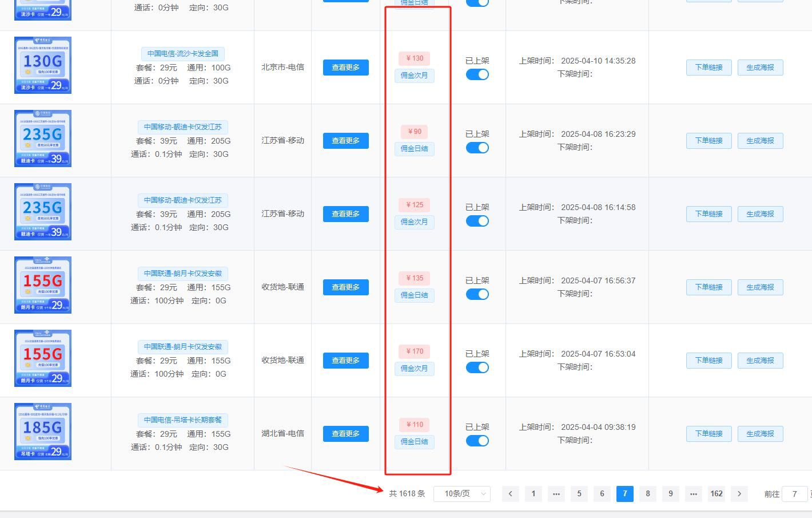Toggle the listing switch in the ¥130 row
Screen dimensions: 812x518
[x=477, y=74]
